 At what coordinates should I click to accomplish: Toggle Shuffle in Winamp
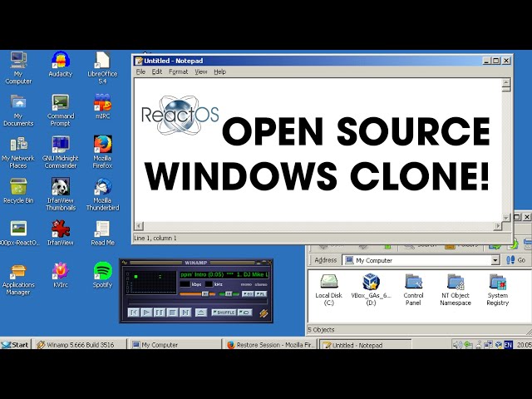point(224,313)
